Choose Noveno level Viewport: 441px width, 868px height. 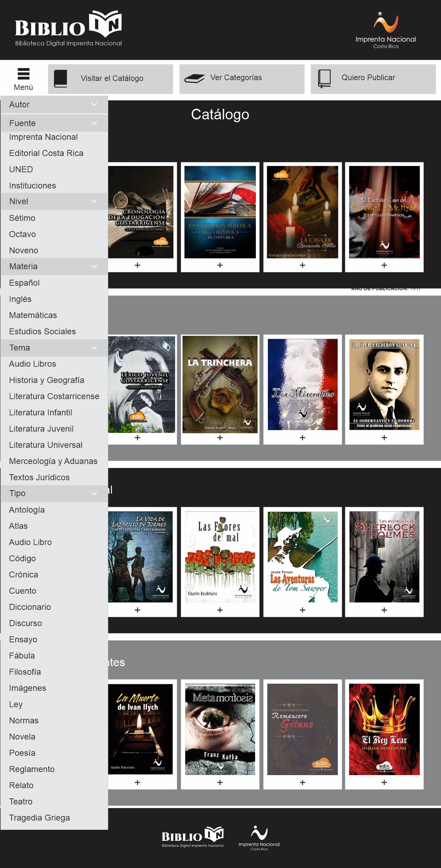(x=24, y=250)
